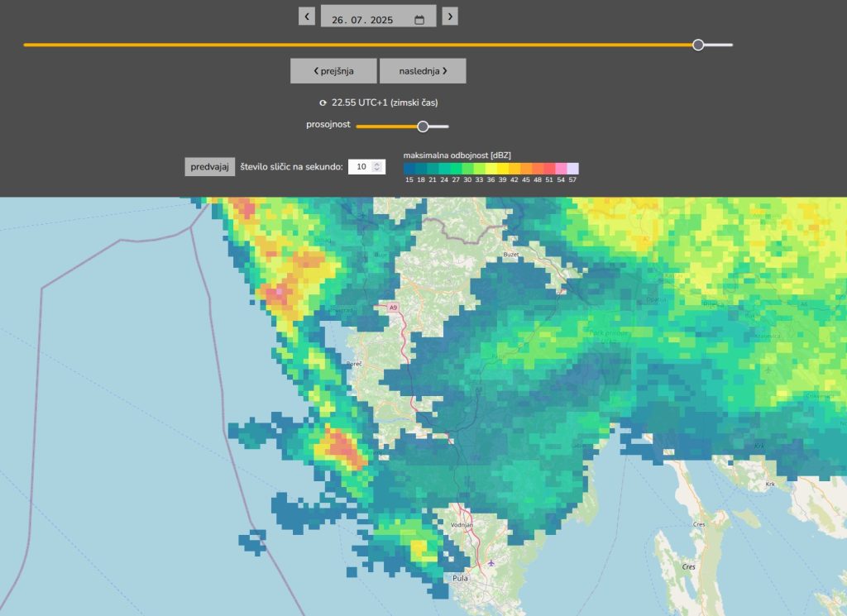Click the 15 dBZ blue legend swatch
847x616 pixels.
[x=409, y=169]
